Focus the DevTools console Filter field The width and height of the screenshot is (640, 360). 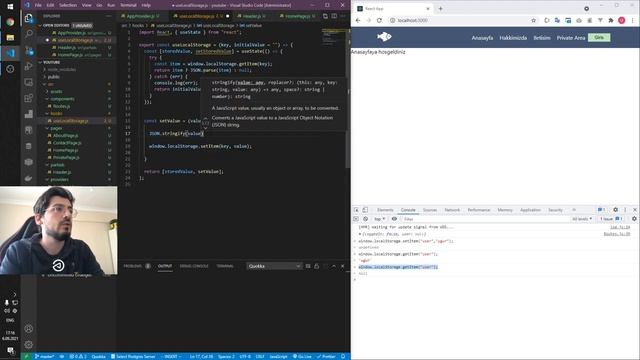pyautogui.click(x=484, y=219)
